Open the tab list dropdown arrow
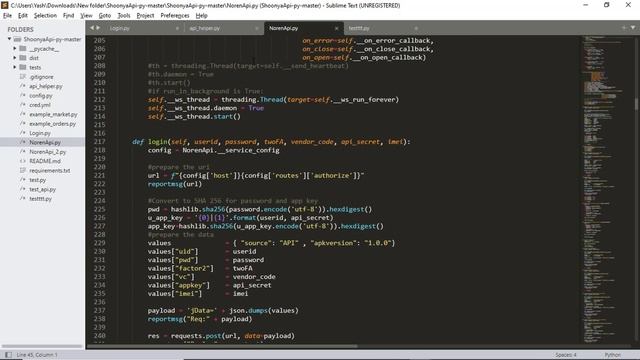Viewport: 640px width, 360px height. point(633,28)
